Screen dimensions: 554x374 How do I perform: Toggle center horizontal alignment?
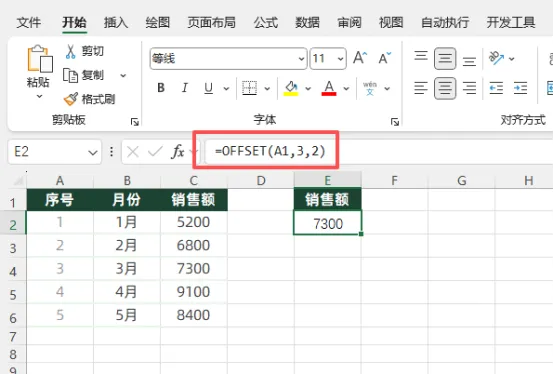(x=445, y=88)
